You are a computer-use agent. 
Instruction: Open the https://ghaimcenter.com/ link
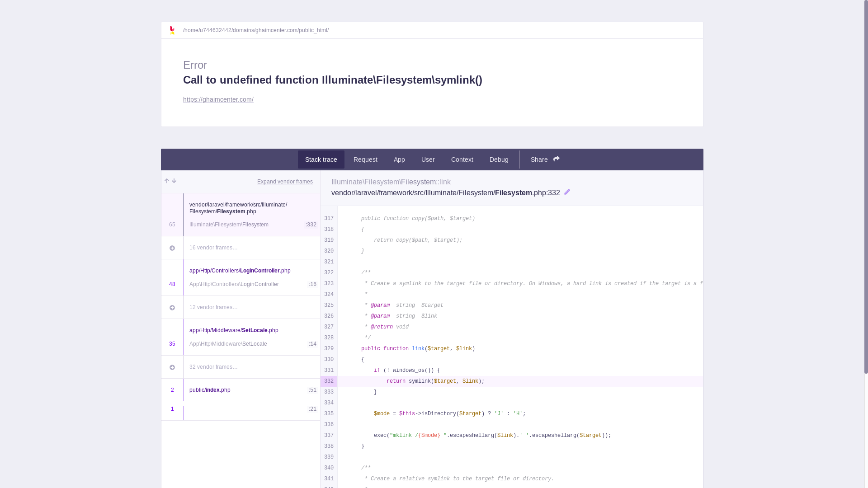[x=218, y=99]
